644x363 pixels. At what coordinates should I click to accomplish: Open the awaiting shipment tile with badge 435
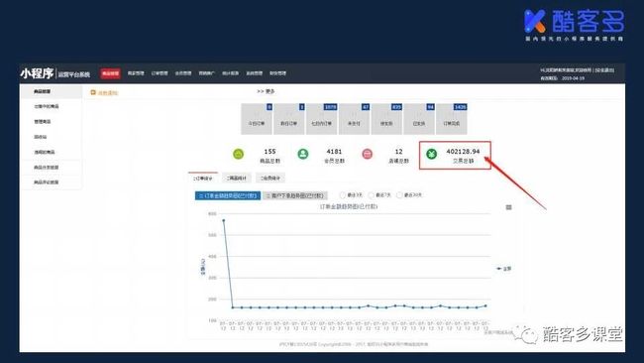[x=386, y=119]
